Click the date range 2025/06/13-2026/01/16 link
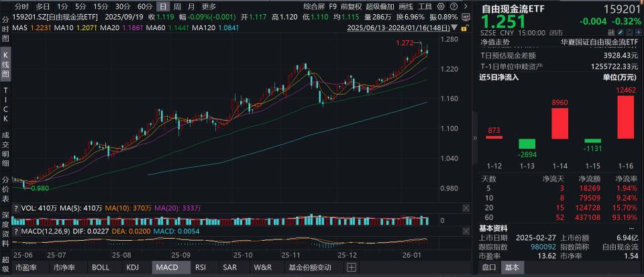 pyautogui.click(x=400, y=28)
